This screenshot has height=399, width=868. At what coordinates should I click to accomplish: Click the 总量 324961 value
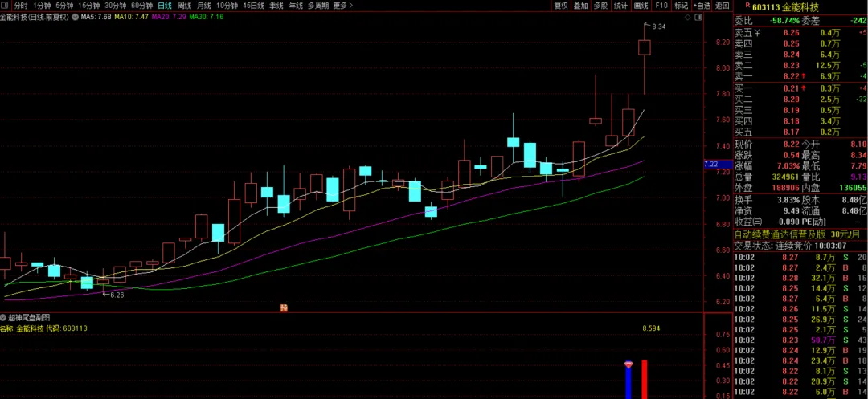(785, 177)
